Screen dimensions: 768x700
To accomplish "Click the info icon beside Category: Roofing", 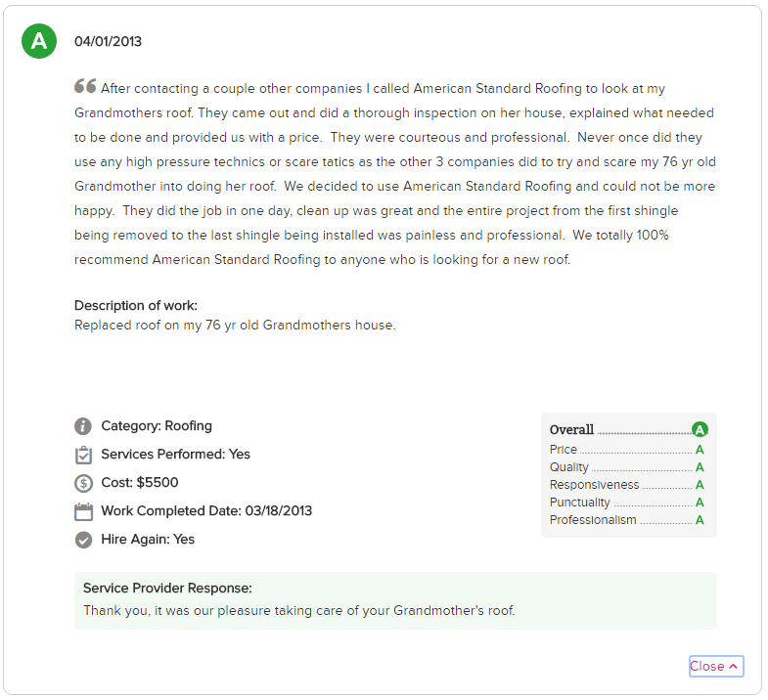I will pyautogui.click(x=83, y=426).
